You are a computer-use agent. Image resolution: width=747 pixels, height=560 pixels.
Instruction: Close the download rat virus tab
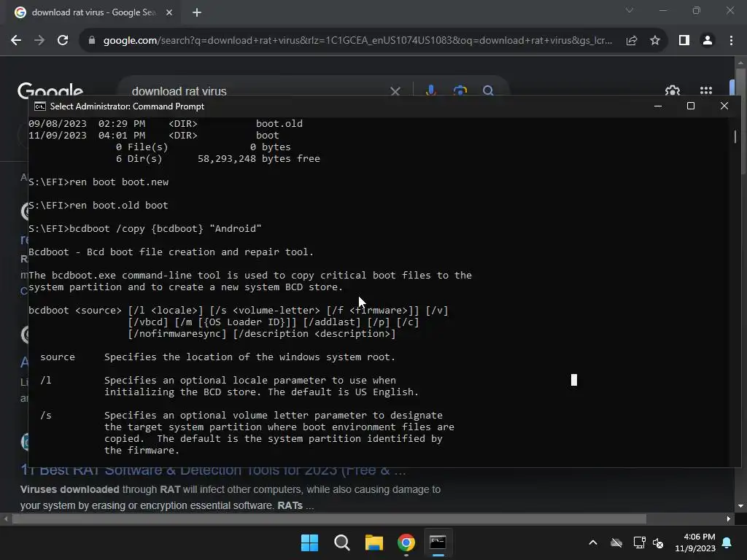(x=169, y=12)
